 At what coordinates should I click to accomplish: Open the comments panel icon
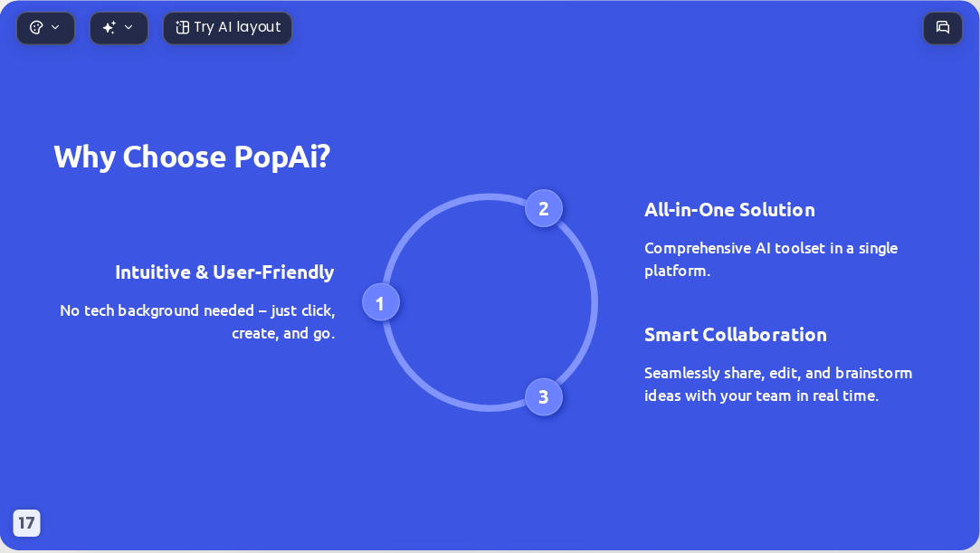click(943, 28)
